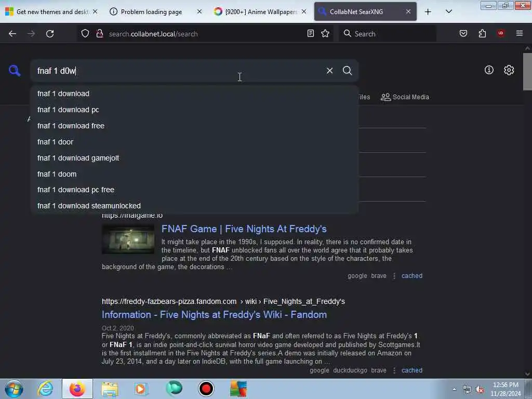Submit search with the magnifier icon

pyautogui.click(x=348, y=71)
